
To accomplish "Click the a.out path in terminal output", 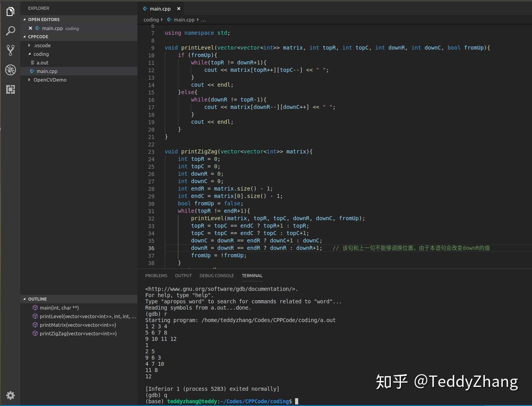I will pos(269,320).
